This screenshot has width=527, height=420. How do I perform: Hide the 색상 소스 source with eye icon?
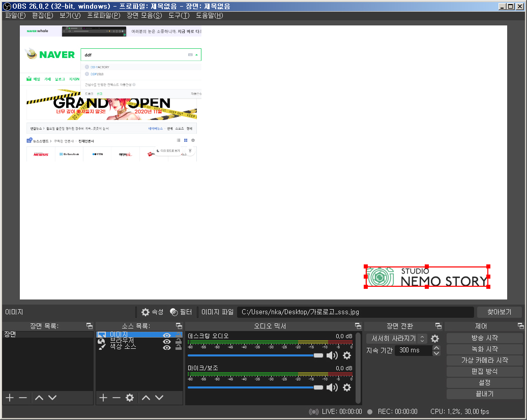167,347
